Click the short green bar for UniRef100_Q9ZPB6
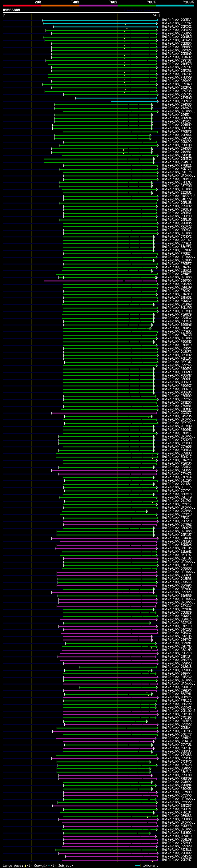The height and width of the screenshot is (868, 197). click(105, 511)
